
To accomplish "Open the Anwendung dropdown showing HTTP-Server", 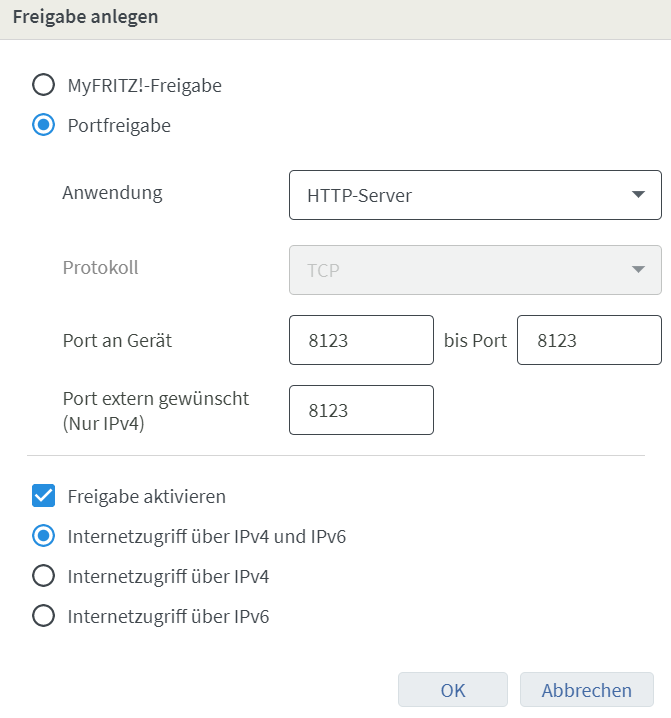I will coord(475,195).
